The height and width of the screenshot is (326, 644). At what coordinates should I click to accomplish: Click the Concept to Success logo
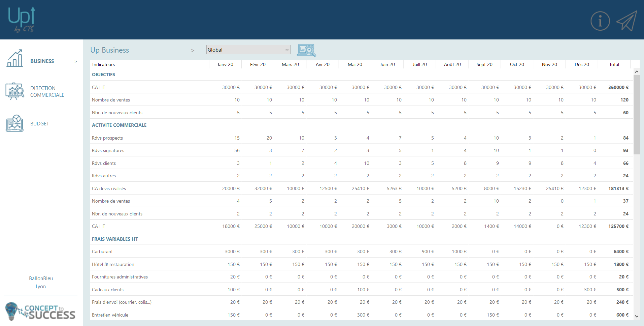click(40, 311)
